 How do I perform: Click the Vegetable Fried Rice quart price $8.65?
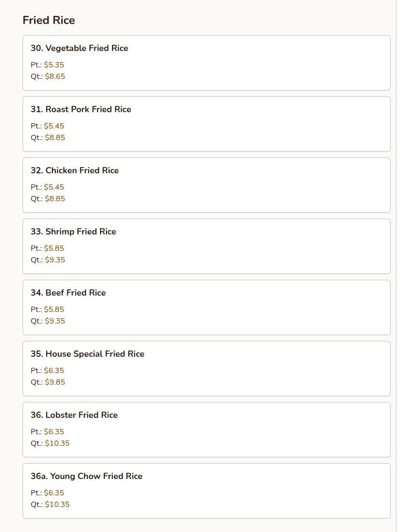click(55, 77)
